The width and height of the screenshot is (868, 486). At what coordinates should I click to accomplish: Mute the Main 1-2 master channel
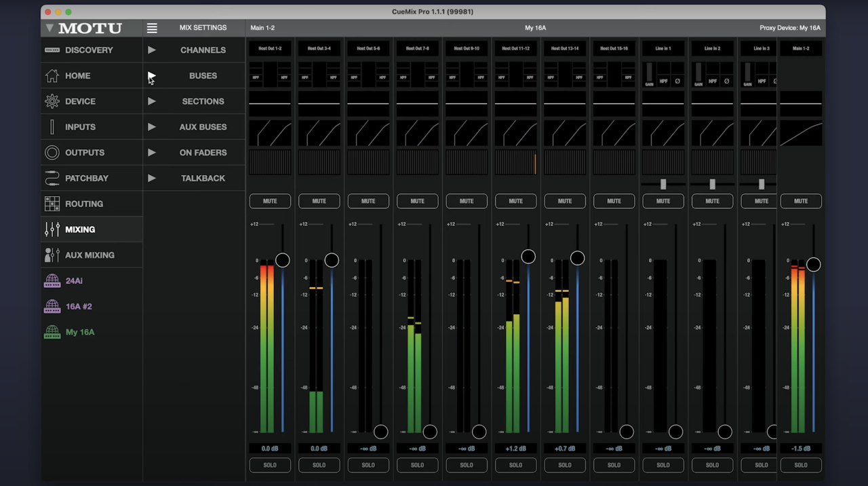click(x=801, y=201)
